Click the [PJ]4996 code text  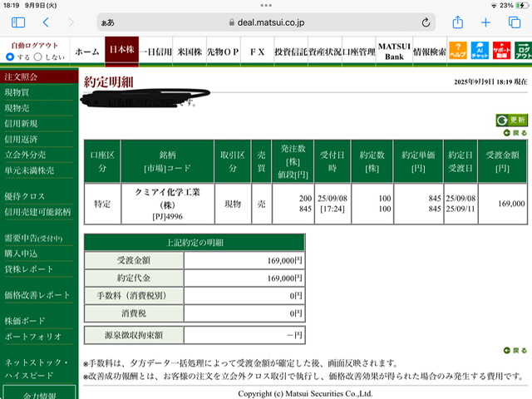tap(168, 216)
